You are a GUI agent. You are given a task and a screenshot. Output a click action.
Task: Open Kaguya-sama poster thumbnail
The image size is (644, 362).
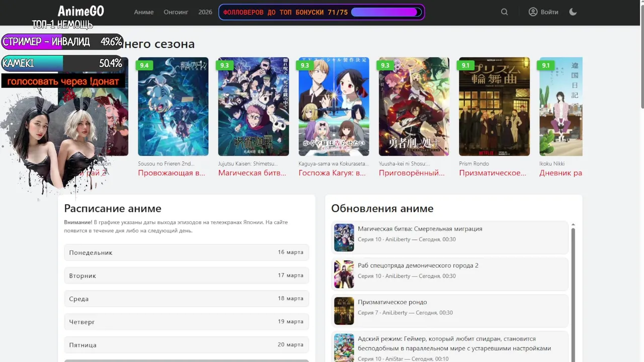click(x=334, y=107)
